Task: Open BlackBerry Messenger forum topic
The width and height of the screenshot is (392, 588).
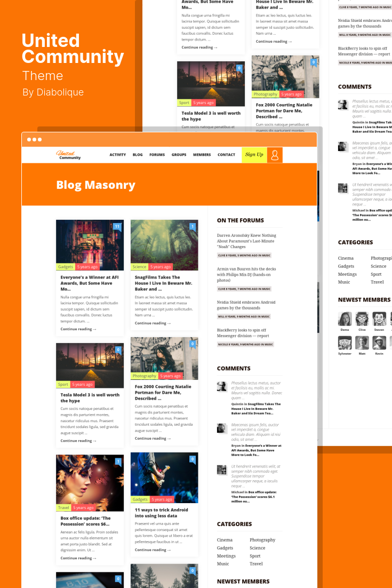Action: 243,333
